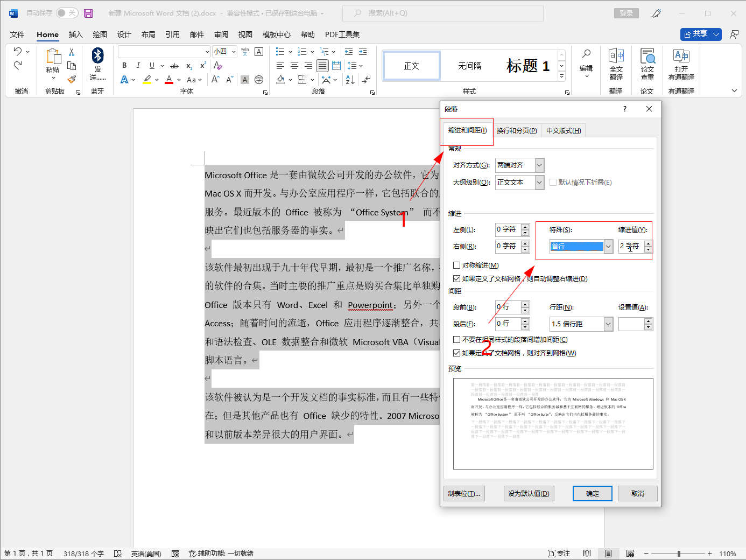Screen dimensions: 746x560
Task: Click the line spacing icon
Action: tap(352, 66)
